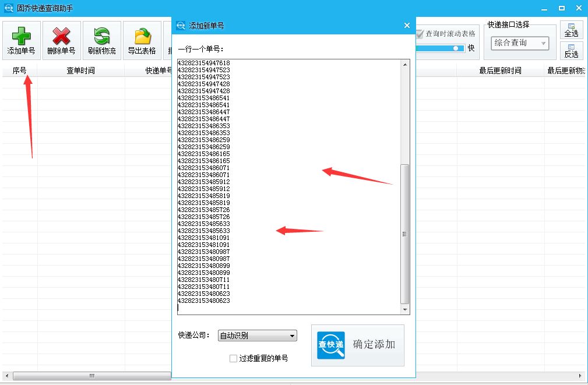The height and width of the screenshot is (385, 588).
Task: Click the app logo in the title bar
Action: 7,8
